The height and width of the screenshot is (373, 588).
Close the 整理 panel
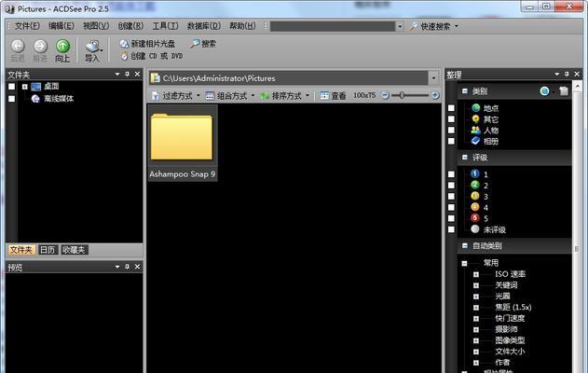[x=577, y=75]
